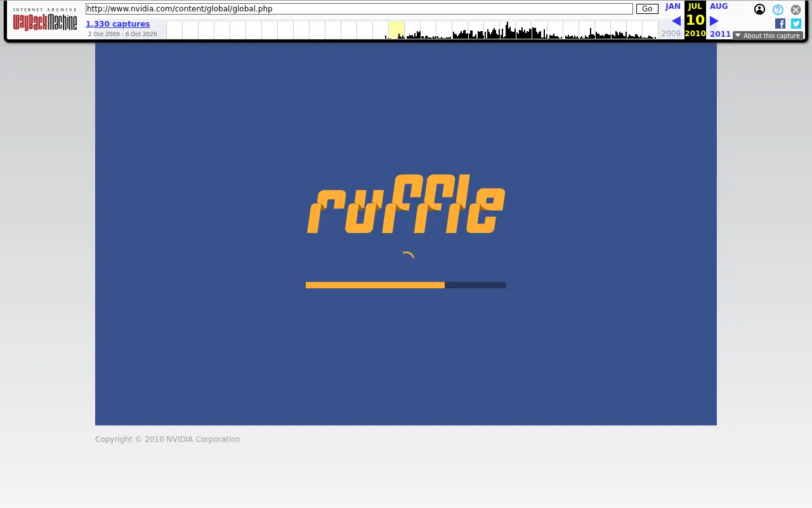
Task: Open the user account icon
Action: pyautogui.click(x=759, y=10)
